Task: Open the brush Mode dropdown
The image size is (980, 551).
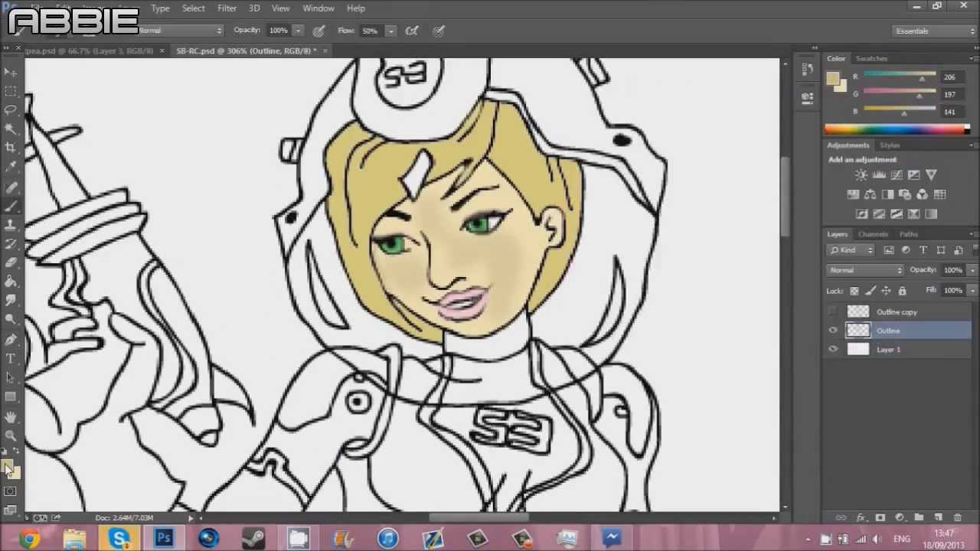Action: [x=181, y=31]
